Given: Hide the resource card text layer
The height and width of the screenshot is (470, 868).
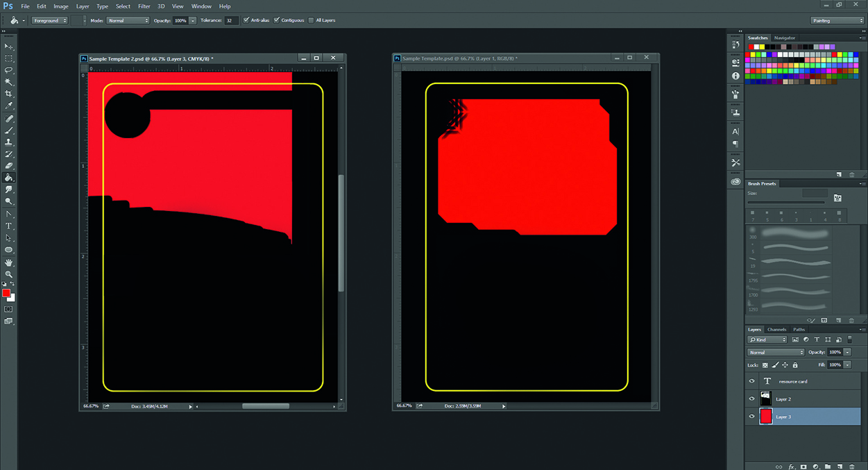Looking at the screenshot, I should coord(752,381).
